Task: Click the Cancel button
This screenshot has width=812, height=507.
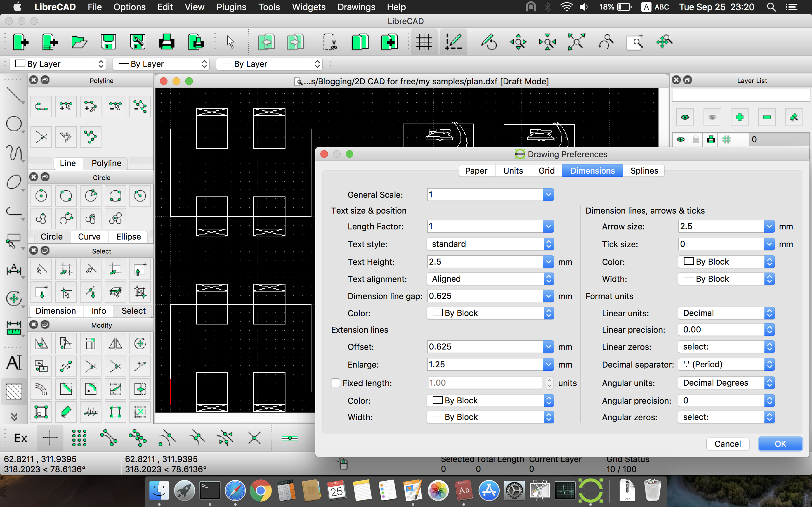Action: click(727, 443)
